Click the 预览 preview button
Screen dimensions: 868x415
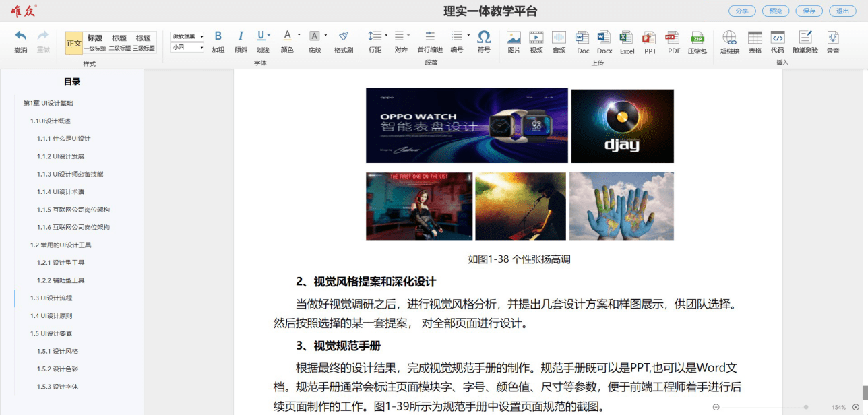(775, 11)
